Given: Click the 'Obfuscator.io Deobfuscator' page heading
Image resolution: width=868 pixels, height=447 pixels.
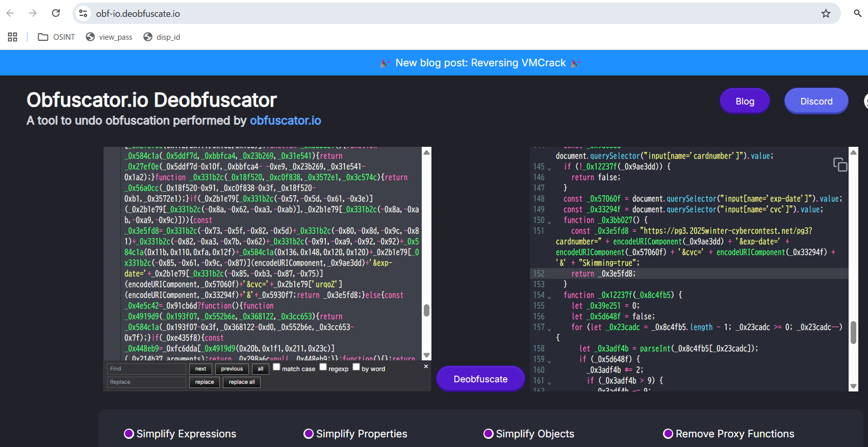Looking at the screenshot, I should tap(151, 100).
